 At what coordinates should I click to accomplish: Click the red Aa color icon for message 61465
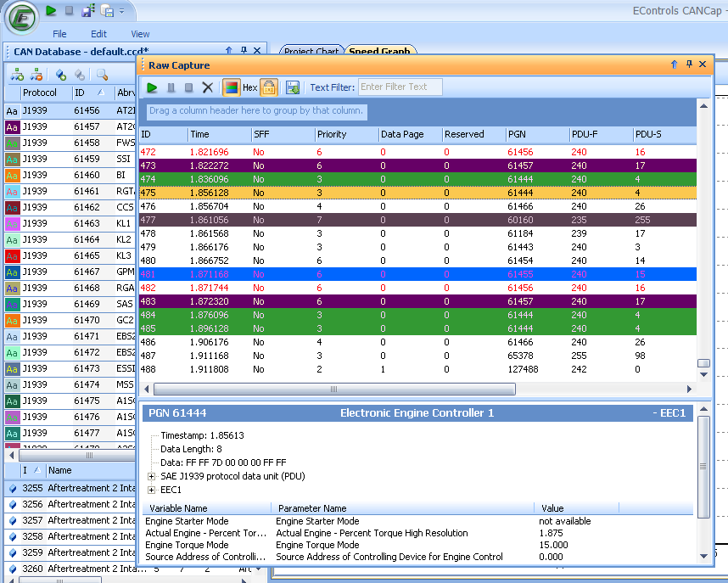(x=12, y=256)
